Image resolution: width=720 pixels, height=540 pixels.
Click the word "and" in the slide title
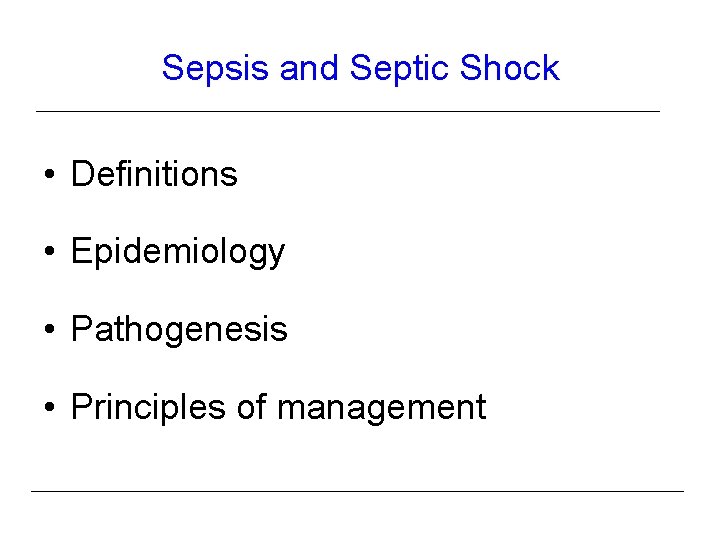(x=310, y=68)
